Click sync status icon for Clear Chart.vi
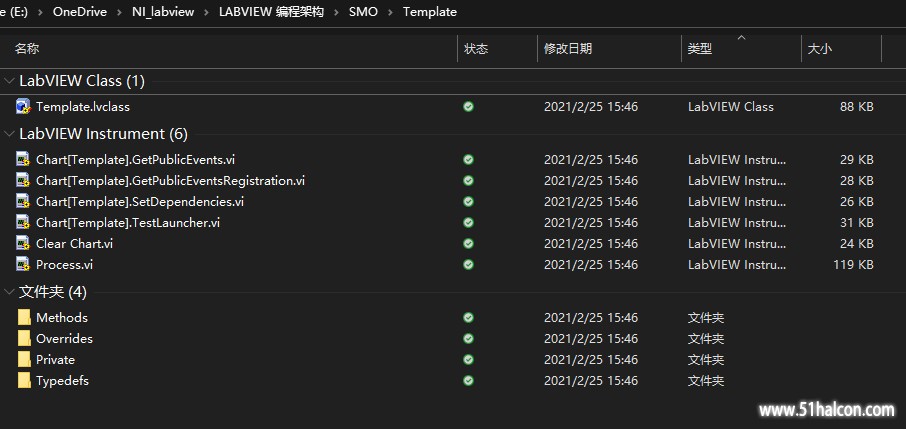The width and height of the screenshot is (906, 429). [x=469, y=243]
